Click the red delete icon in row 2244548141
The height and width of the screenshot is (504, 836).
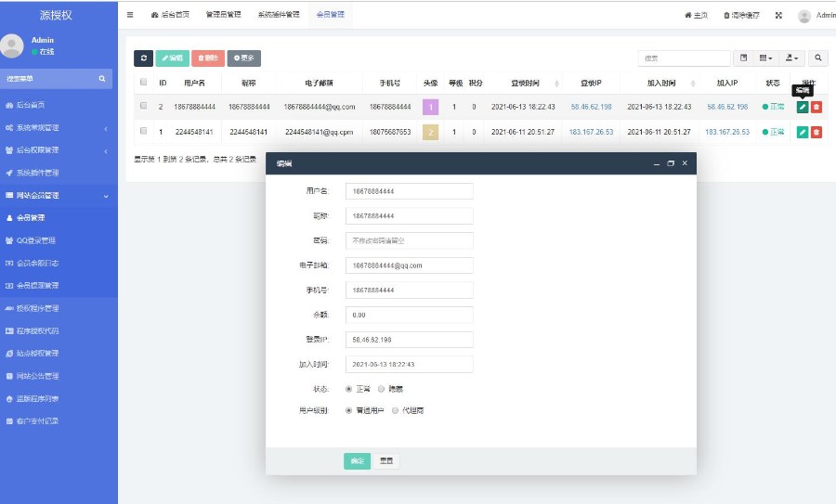[x=816, y=132]
